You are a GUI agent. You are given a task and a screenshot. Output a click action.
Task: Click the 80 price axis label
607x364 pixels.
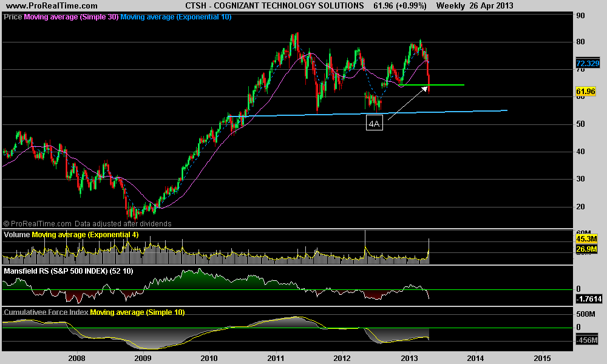pos(581,42)
